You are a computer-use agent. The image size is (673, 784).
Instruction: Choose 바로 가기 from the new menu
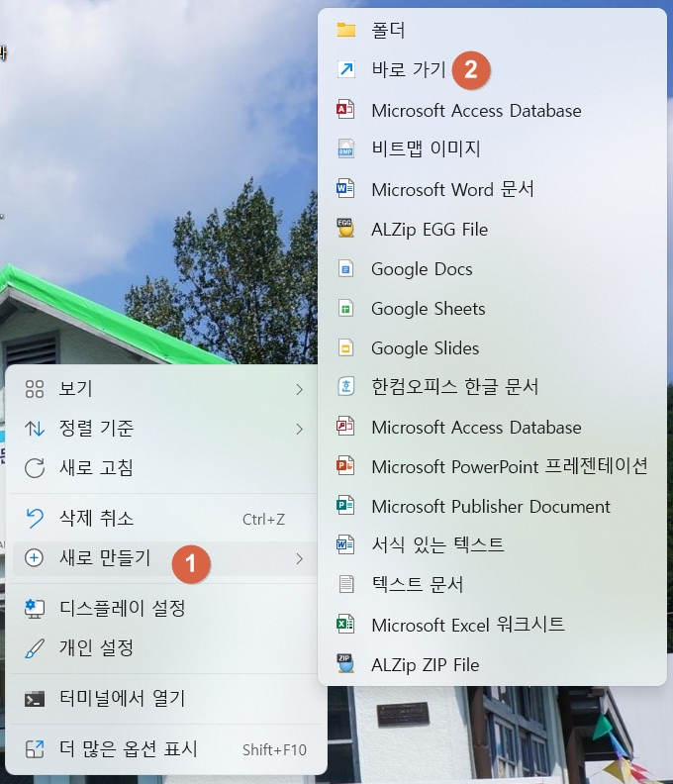492,69
